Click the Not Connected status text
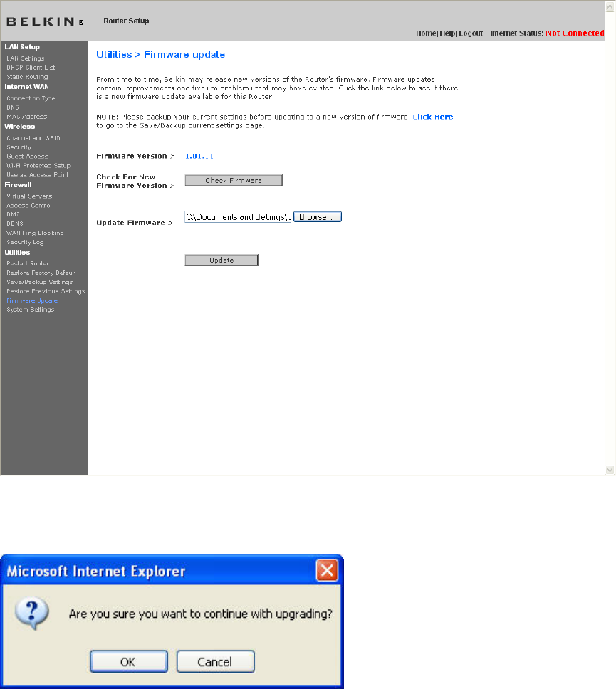616x689 pixels. [x=575, y=33]
